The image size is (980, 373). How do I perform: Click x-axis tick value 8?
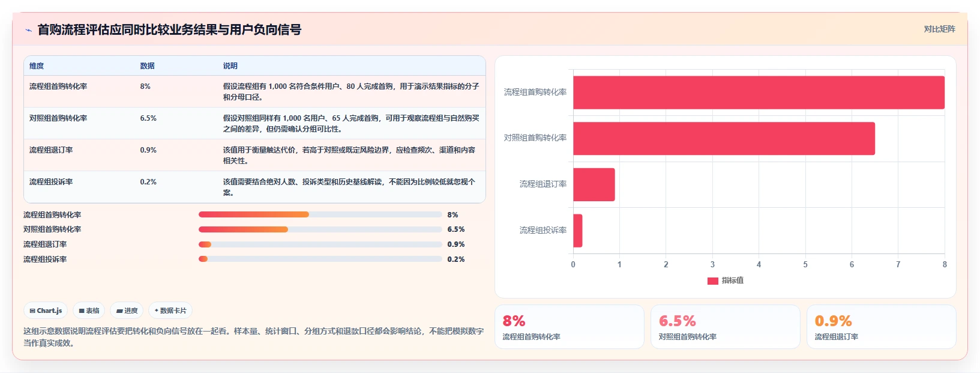pos(945,265)
